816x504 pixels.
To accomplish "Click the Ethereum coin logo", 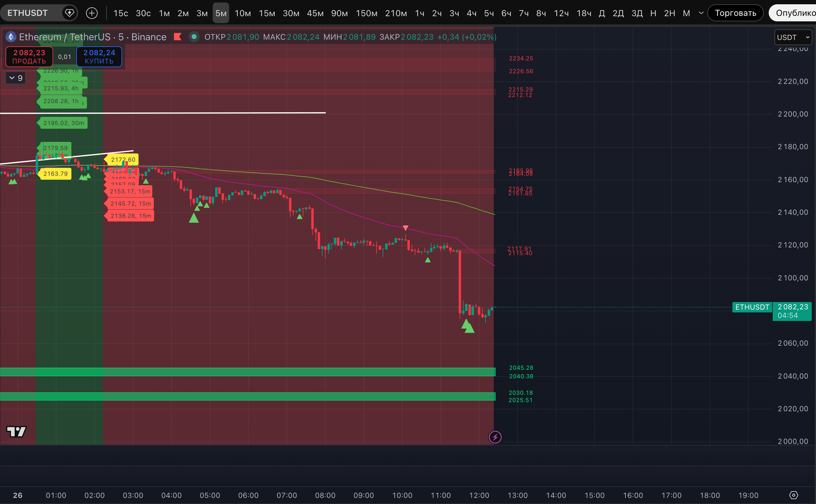I will tap(11, 37).
